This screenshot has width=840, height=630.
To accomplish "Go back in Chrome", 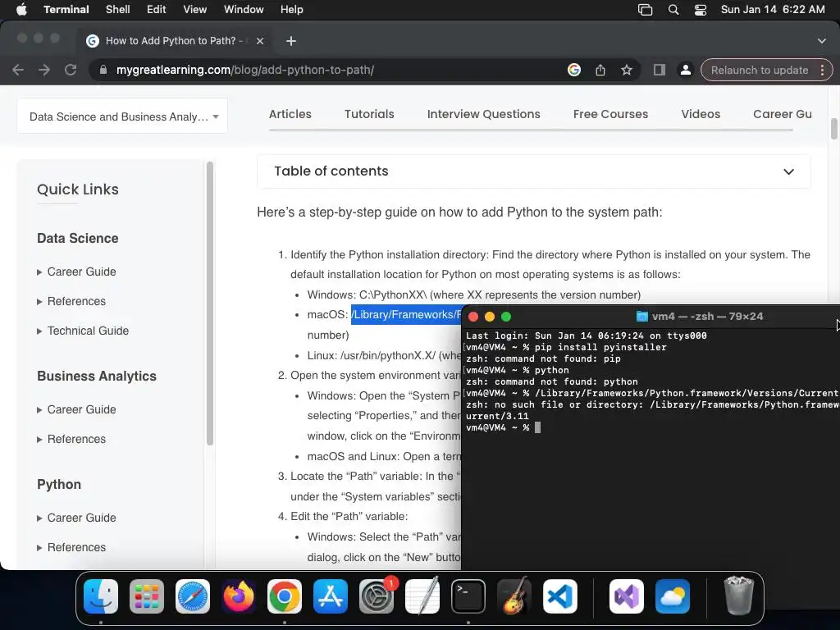I will pos(18,71).
